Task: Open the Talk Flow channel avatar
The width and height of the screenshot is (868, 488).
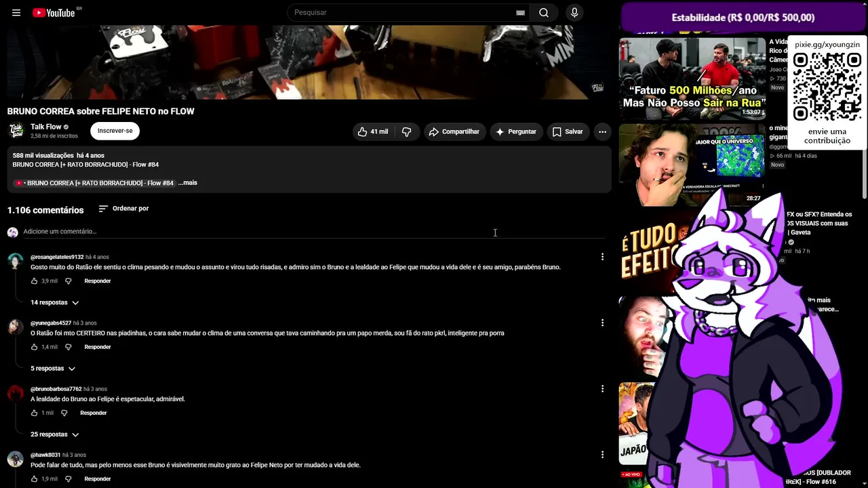Action: point(16,131)
